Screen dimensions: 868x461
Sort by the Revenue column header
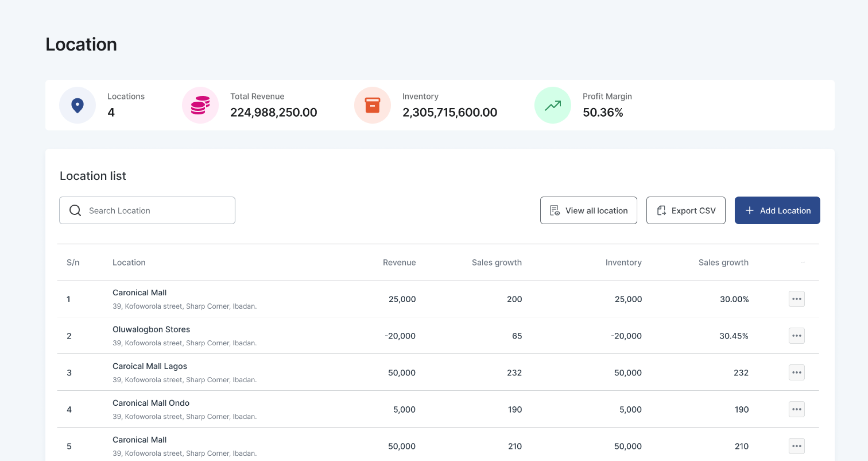(x=399, y=262)
